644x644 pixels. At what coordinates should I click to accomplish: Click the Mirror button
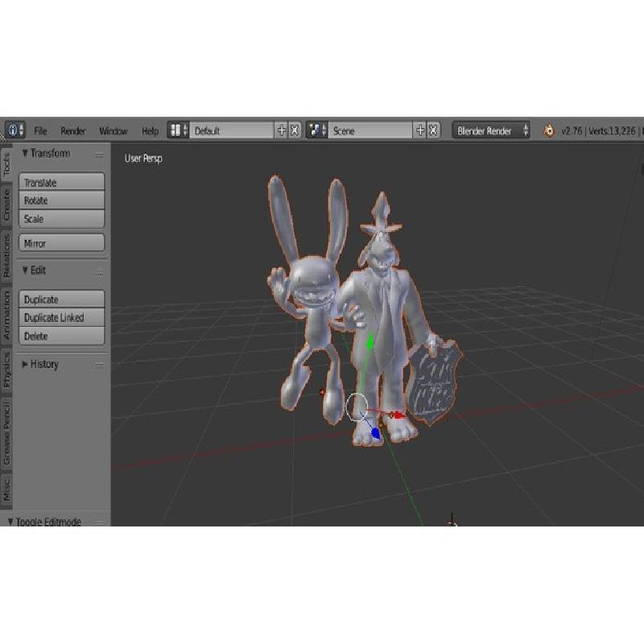62,243
